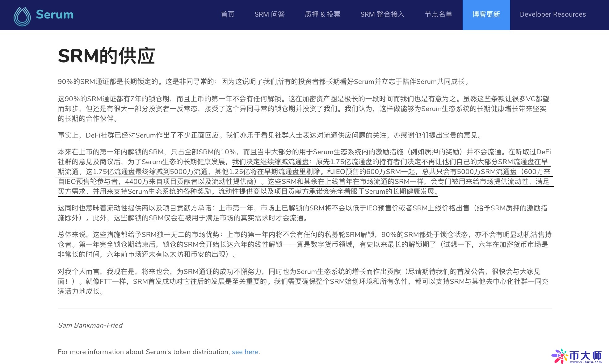The height and width of the screenshot is (364, 609).
Task: Select the highlighted 博客更新 tab
Action: tap(486, 15)
